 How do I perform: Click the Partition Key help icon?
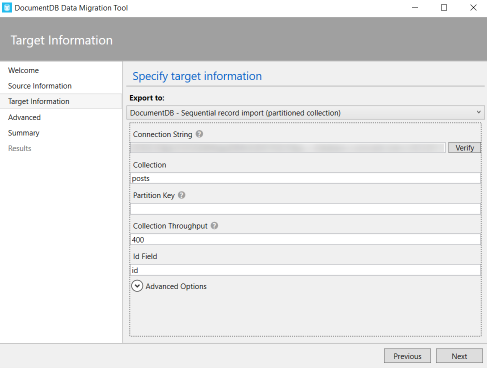(181, 195)
